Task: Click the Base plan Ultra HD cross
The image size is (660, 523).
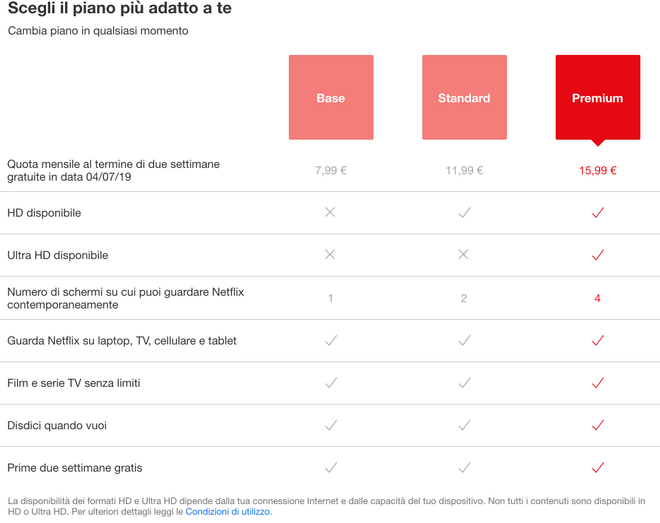Action: pos(330,255)
